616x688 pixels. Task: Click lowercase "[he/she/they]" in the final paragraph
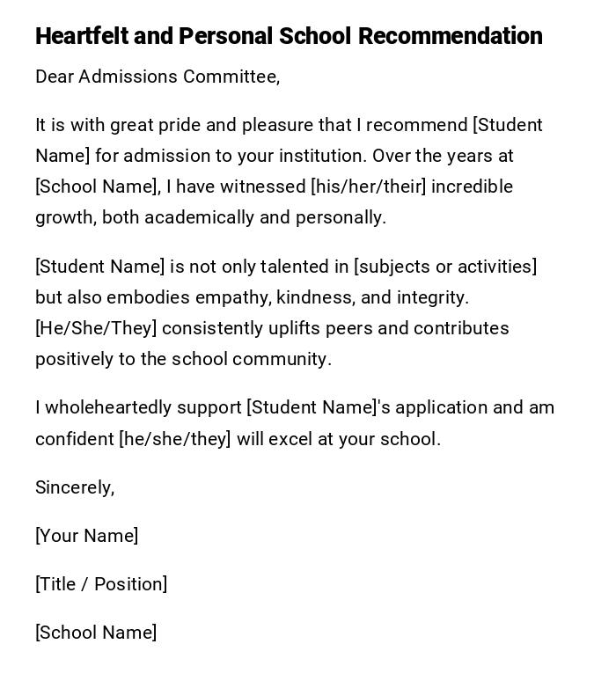175,439
